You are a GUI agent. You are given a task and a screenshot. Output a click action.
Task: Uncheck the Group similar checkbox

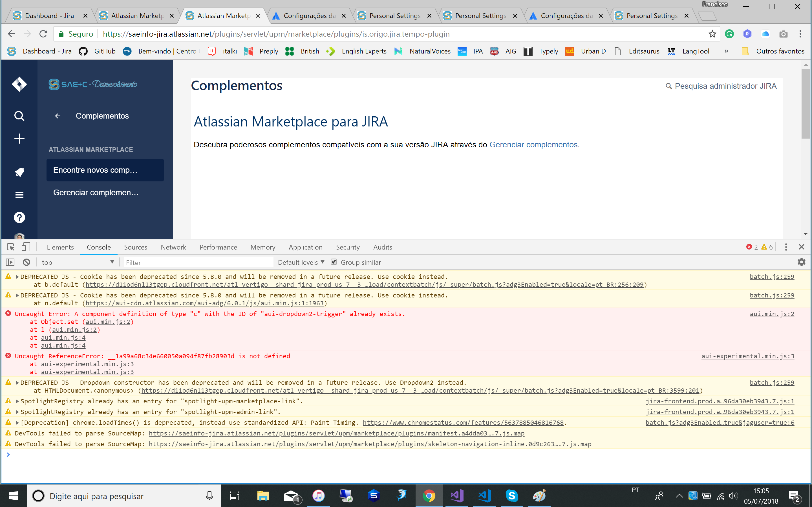click(334, 262)
